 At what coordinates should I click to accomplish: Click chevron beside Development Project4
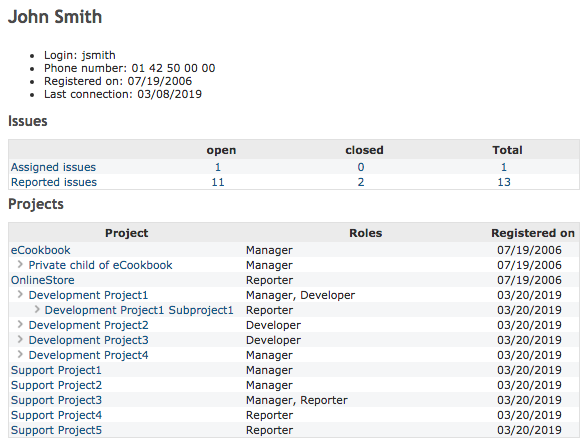point(20,355)
